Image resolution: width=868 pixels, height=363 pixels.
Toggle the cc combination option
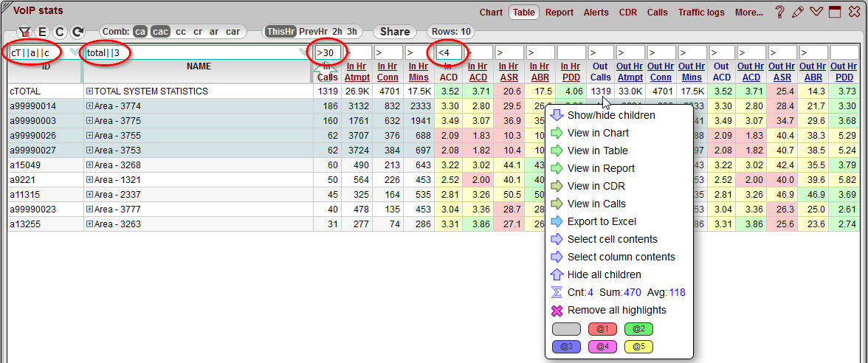pyautogui.click(x=180, y=32)
